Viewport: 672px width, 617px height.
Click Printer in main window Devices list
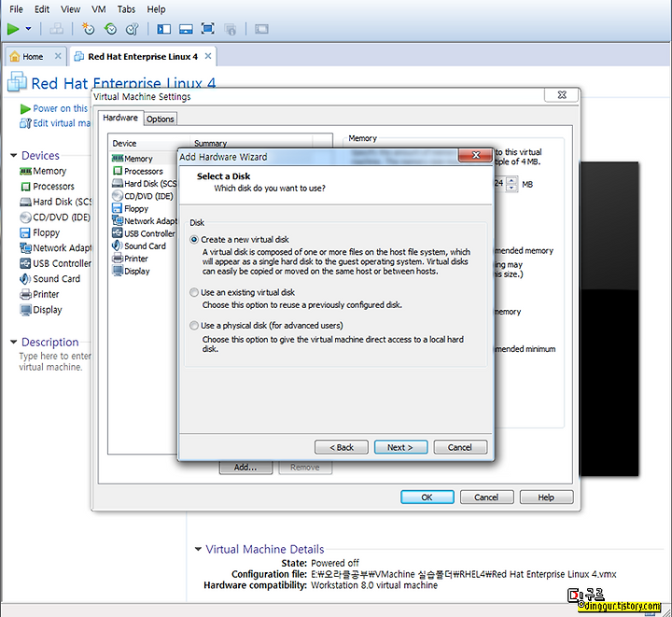coord(39,294)
